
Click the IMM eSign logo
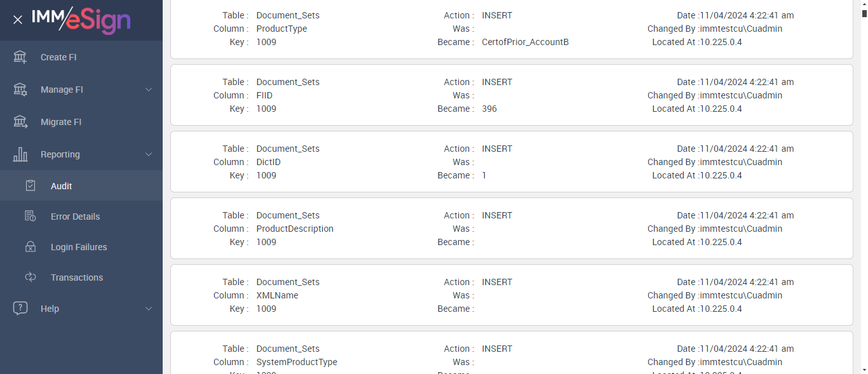[81, 19]
